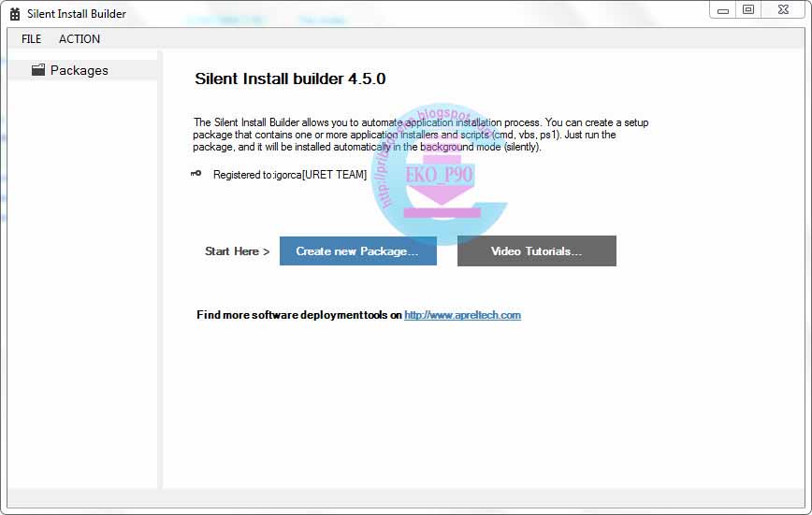
Task: Minimize the Silent Install Builder window
Action: point(723,10)
